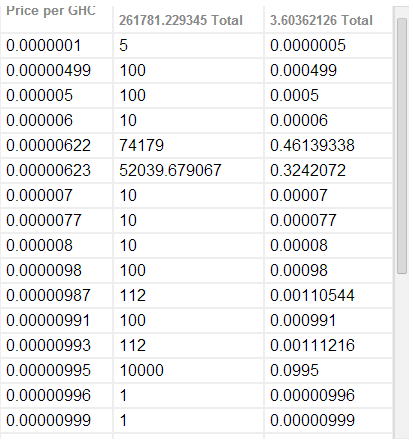This screenshot has height=440, width=413.
Task: Click the 3.60362126 Total header
Action: pos(321,20)
